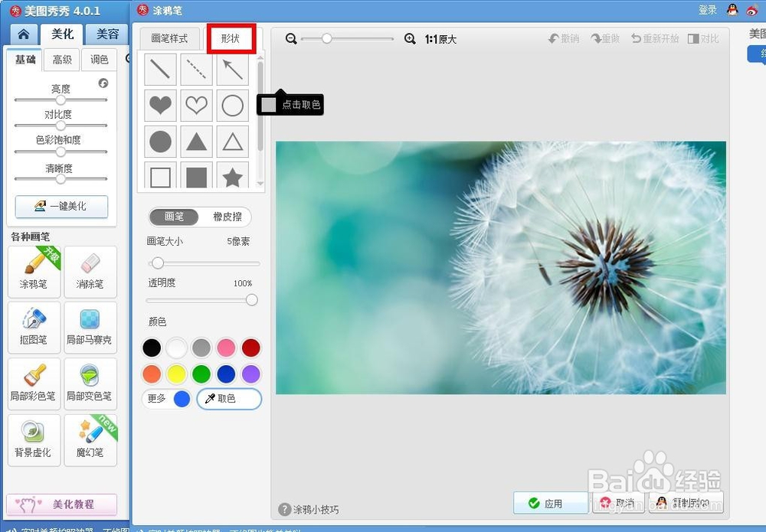Viewport: 766px width, 532px height.
Task: Switch to the 美化 tab
Action: 63,34
